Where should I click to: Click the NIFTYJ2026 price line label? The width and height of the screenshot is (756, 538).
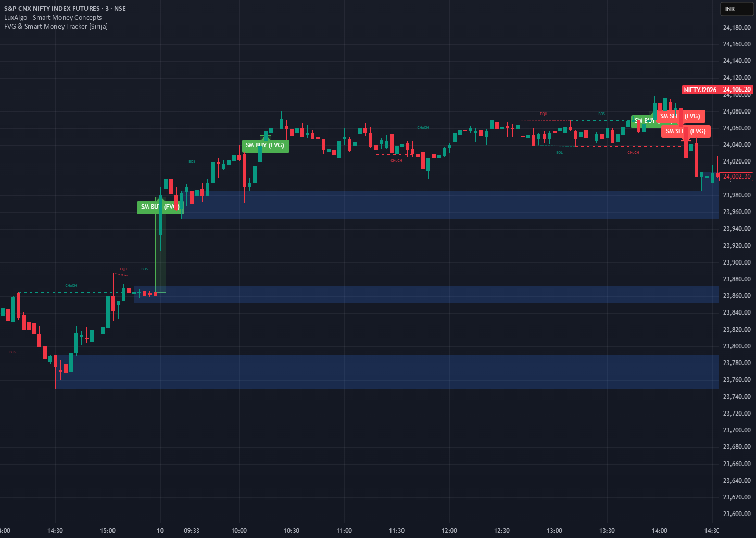pyautogui.click(x=700, y=90)
